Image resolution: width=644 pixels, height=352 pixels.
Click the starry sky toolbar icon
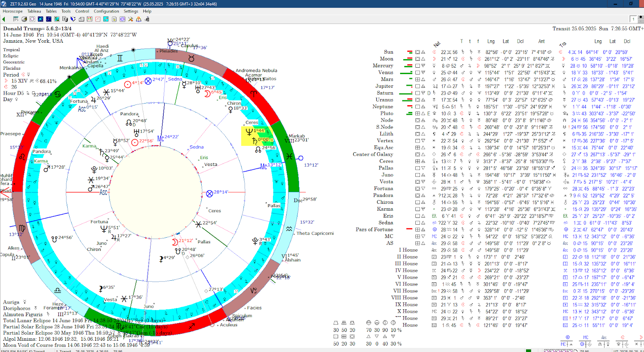coord(49,19)
